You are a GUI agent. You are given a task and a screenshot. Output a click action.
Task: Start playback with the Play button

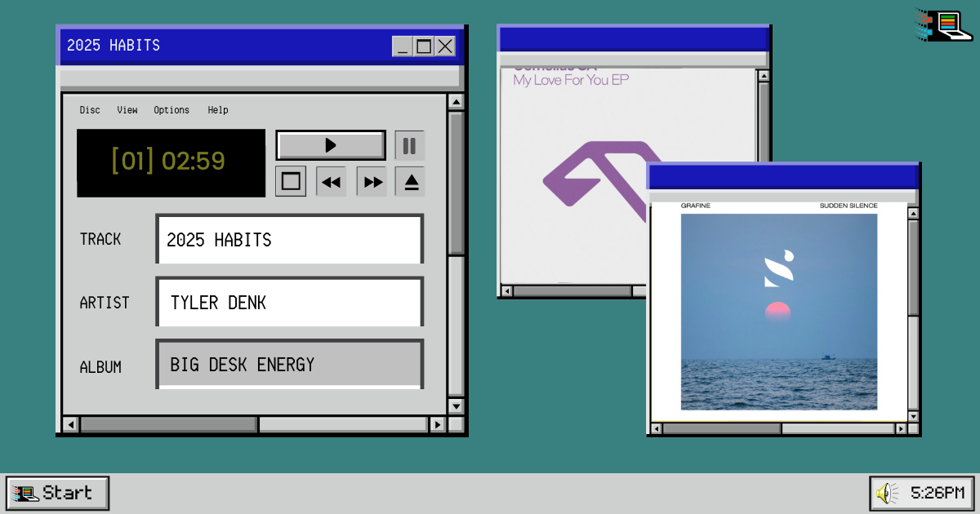pos(331,145)
